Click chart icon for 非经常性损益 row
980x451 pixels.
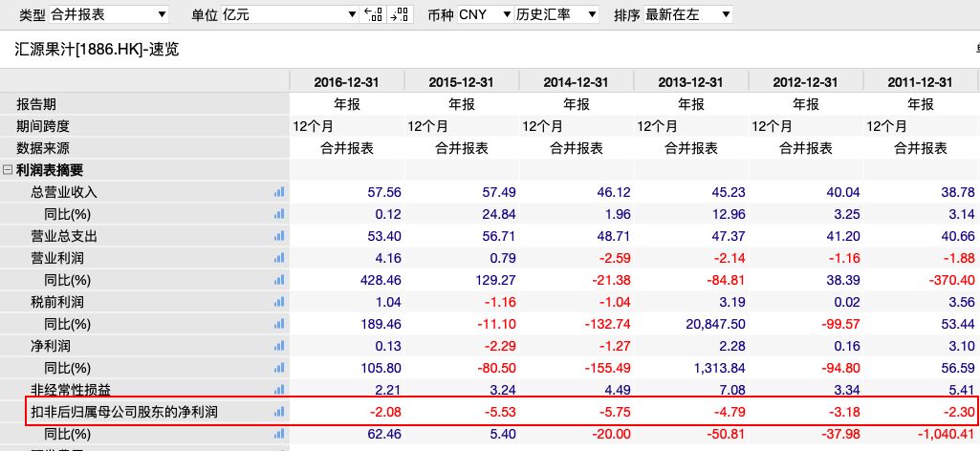coord(279,389)
